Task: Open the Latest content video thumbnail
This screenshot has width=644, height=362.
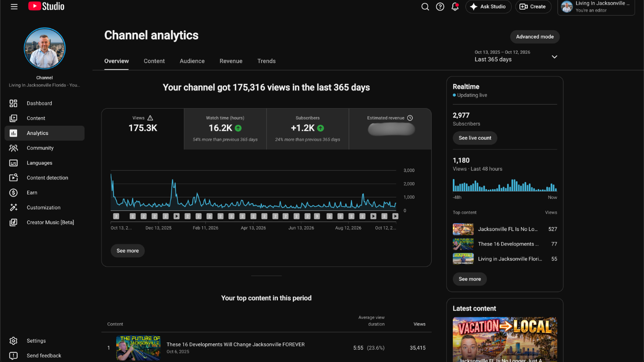Action: [505, 339]
